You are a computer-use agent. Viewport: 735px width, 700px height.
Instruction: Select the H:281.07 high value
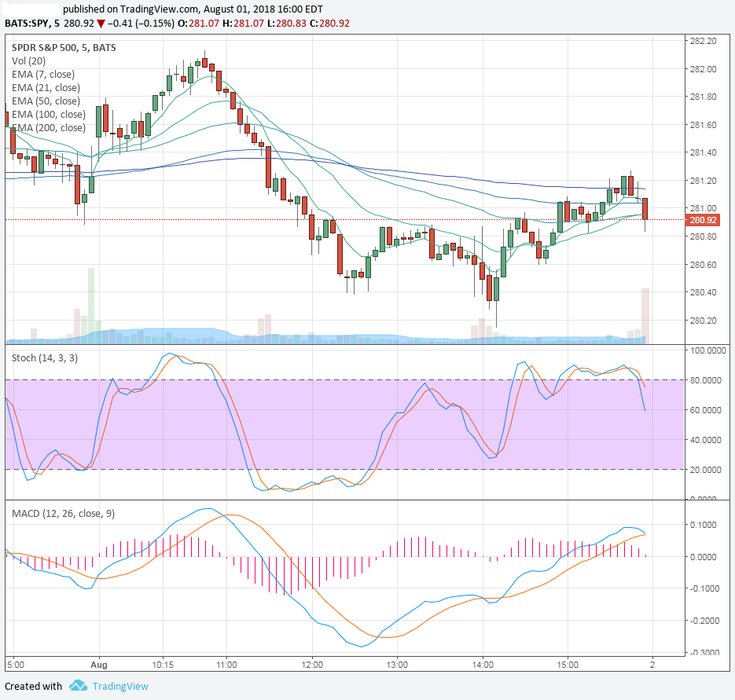coord(243,24)
